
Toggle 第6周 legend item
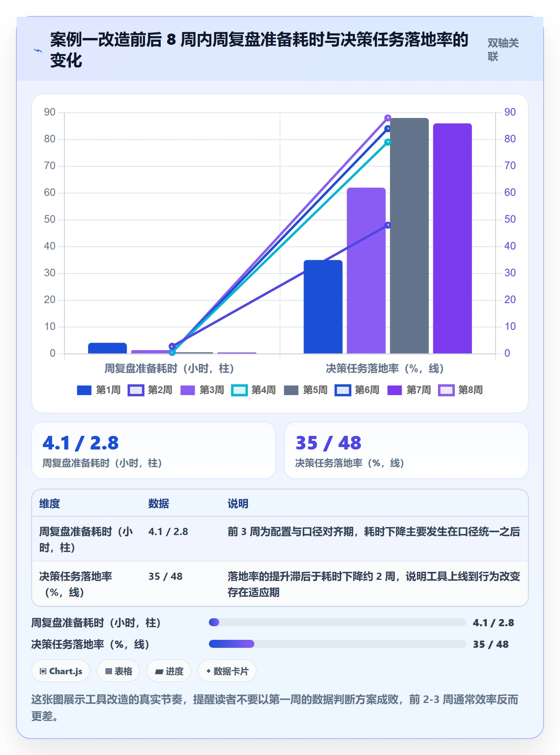[357, 390]
